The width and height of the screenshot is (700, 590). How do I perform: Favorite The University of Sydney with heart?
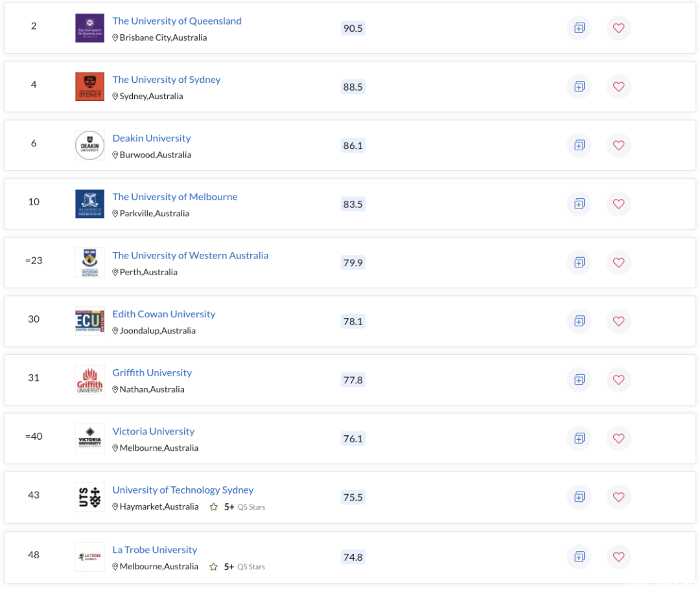click(x=618, y=87)
